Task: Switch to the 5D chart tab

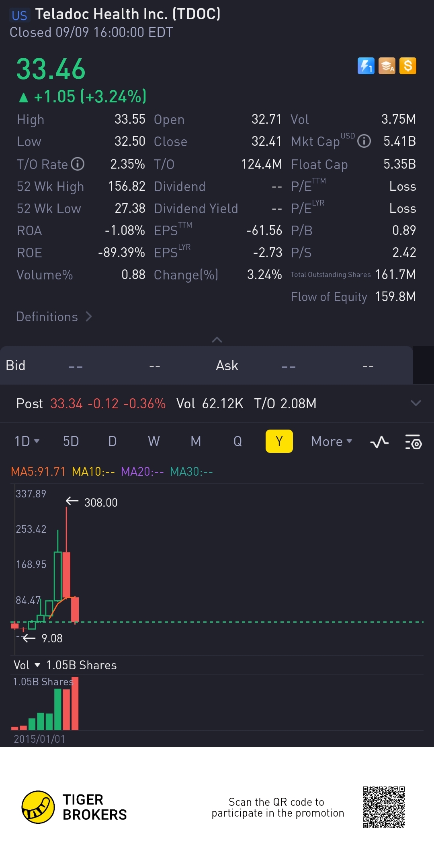Action: pos(71,441)
